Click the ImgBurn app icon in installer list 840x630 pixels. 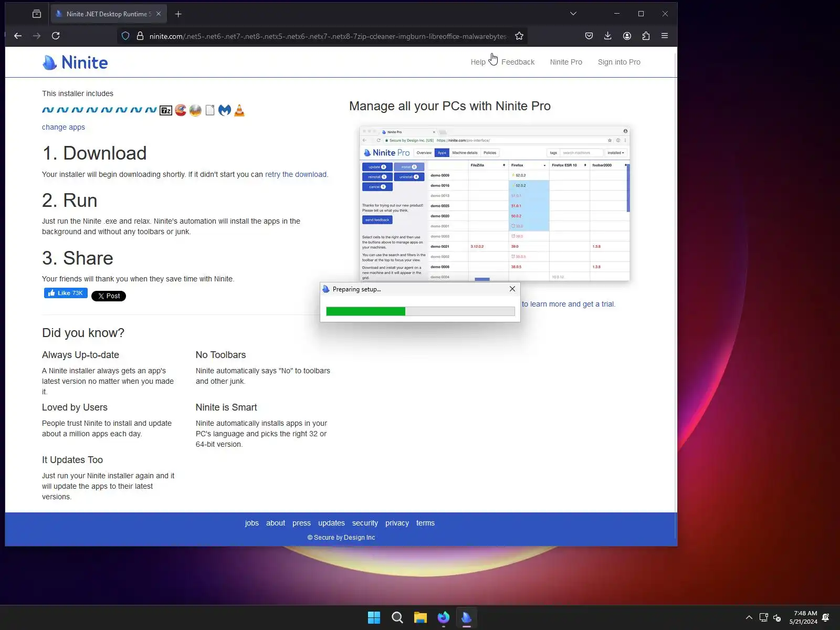click(195, 110)
